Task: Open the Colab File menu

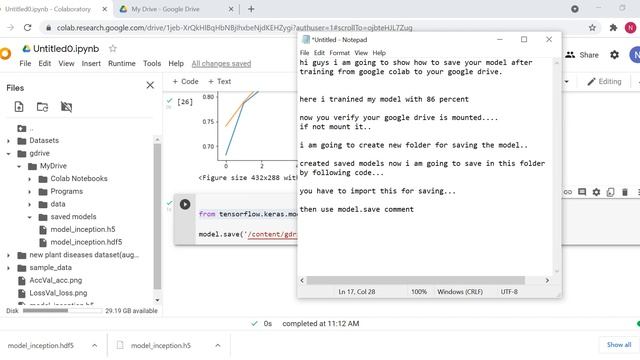Action: [x=25, y=63]
